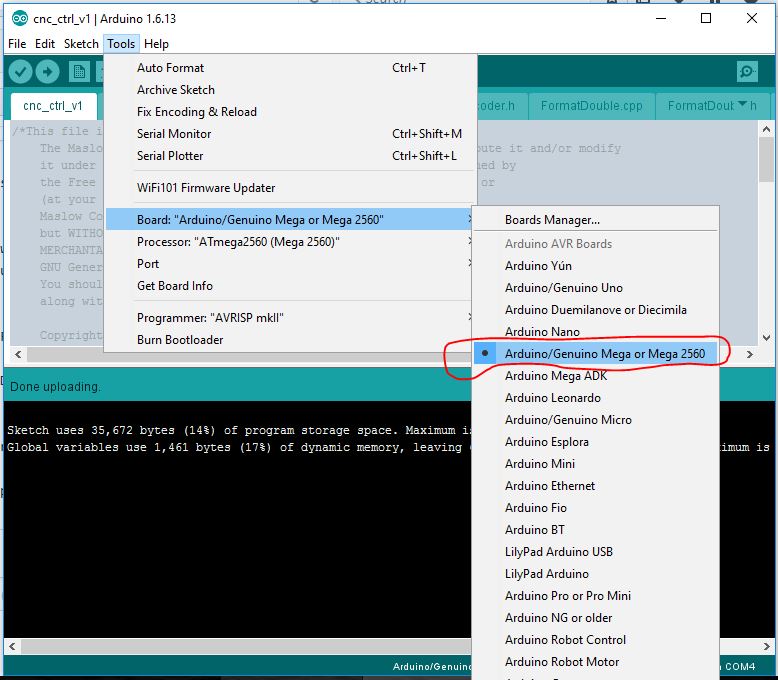
Task: Open the Edit menu
Action: pyautogui.click(x=45, y=44)
